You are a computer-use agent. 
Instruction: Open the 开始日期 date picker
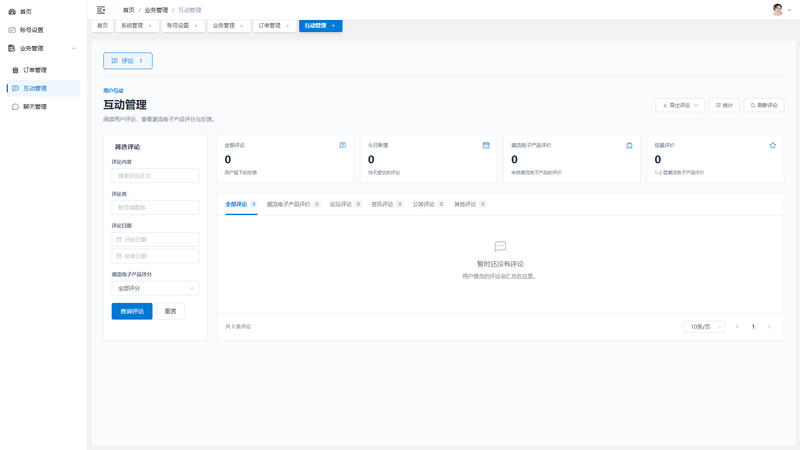pos(155,239)
